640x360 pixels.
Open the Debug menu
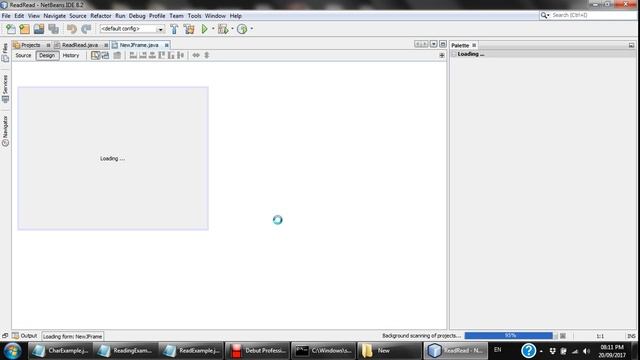click(137, 16)
